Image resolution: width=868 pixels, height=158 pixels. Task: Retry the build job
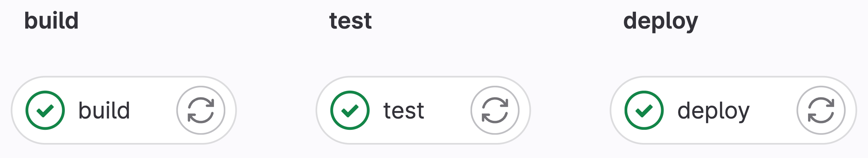pos(201,110)
